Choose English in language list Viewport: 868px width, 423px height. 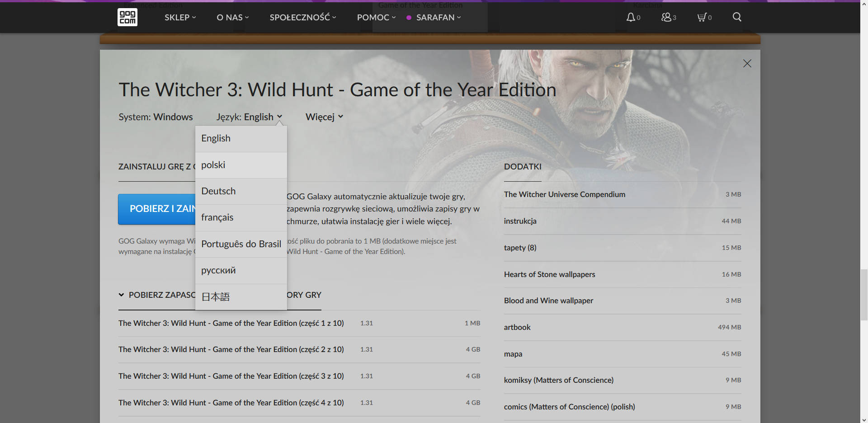point(241,139)
